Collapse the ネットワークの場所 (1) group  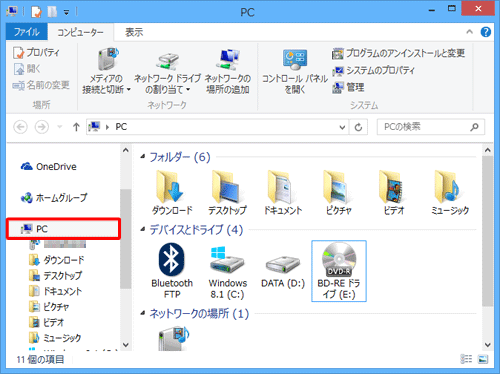point(143,313)
